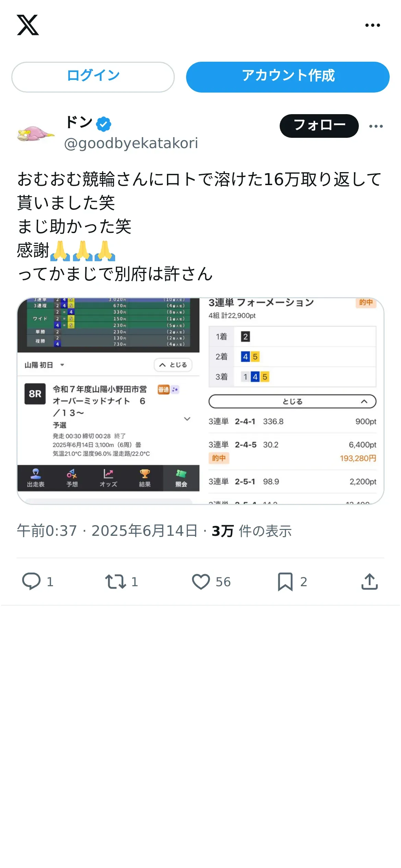Click the blue verified badge
The image size is (401, 868).
tap(104, 124)
